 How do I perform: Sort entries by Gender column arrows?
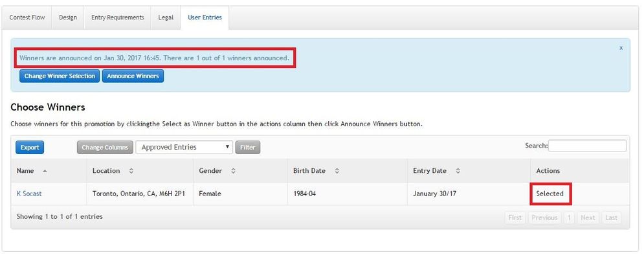[232, 171]
